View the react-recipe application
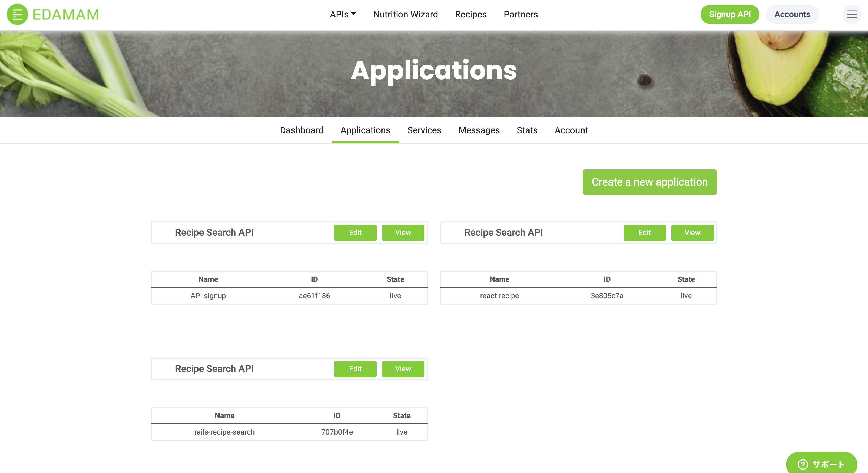Image resolution: width=868 pixels, height=473 pixels. click(x=692, y=233)
